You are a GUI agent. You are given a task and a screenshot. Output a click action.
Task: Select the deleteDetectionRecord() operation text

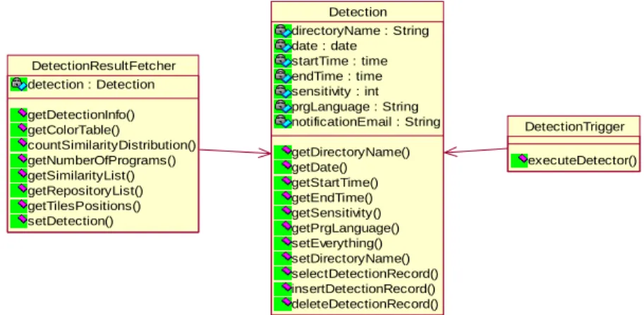click(x=365, y=304)
